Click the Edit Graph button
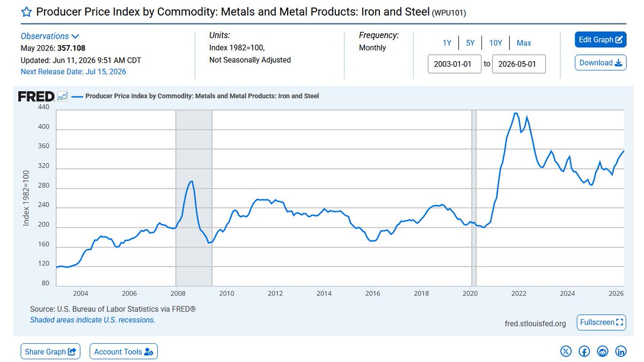 pos(601,39)
